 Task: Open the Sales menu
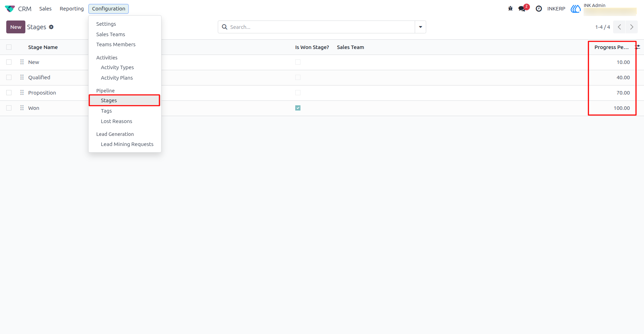point(46,9)
